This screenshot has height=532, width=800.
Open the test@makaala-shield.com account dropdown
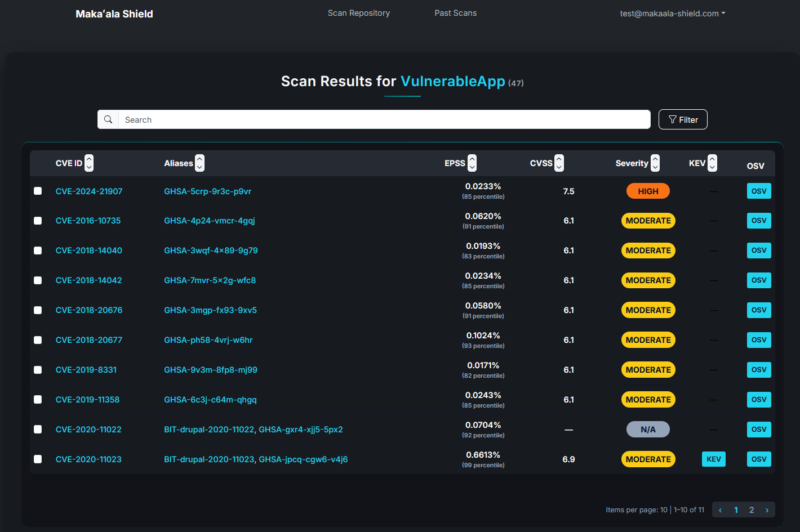pyautogui.click(x=672, y=14)
